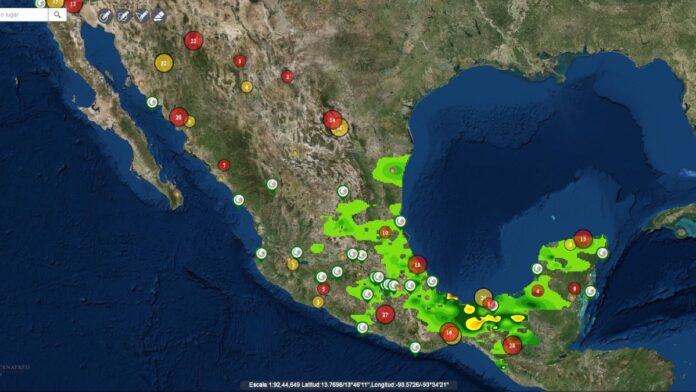The width and height of the screenshot is (696, 392).
Task: Open the red cluster marker labeled 24
Action: [332, 120]
